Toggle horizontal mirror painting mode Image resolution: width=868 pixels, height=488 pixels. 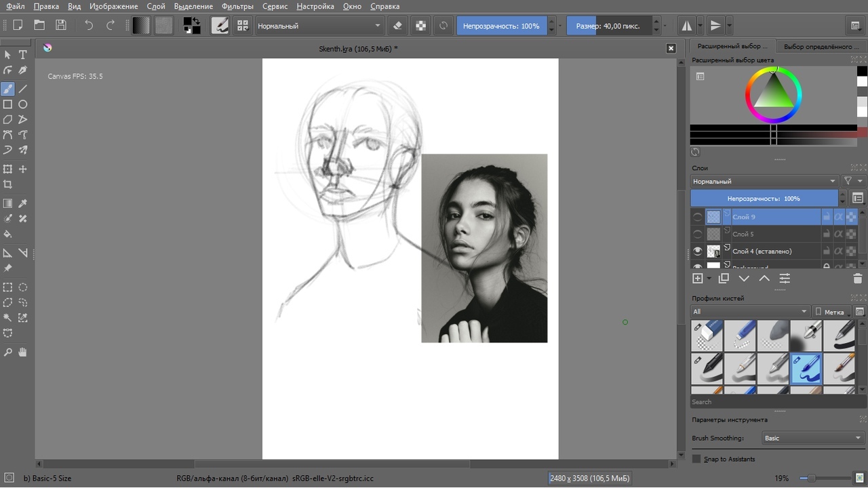687,26
